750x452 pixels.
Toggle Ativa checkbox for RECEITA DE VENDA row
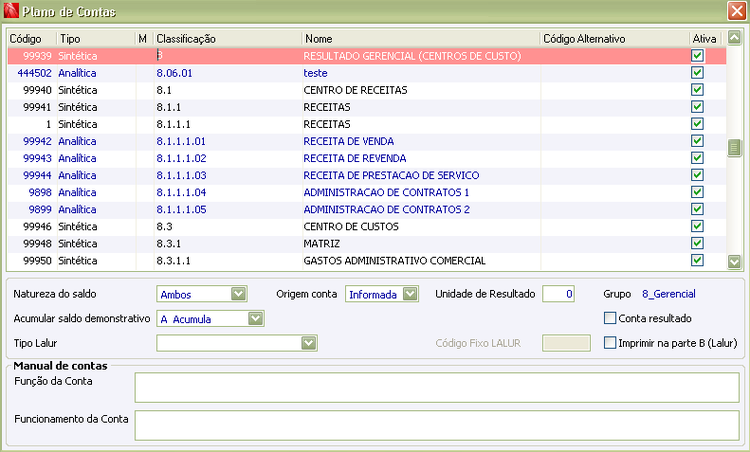pos(697,141)
